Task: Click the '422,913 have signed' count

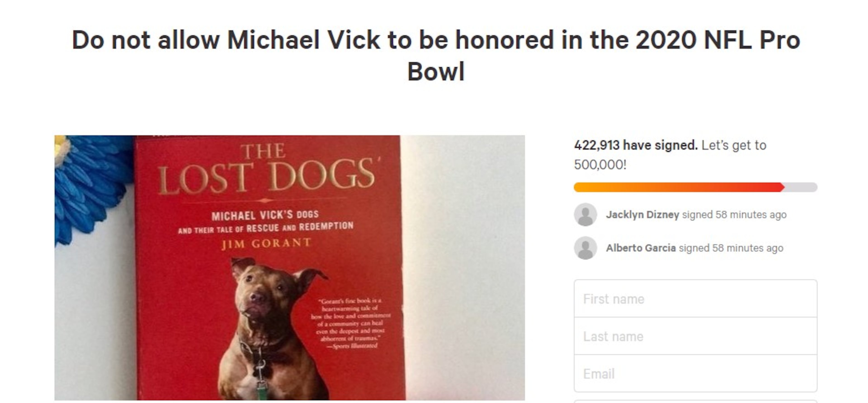Action: point(635,145)
